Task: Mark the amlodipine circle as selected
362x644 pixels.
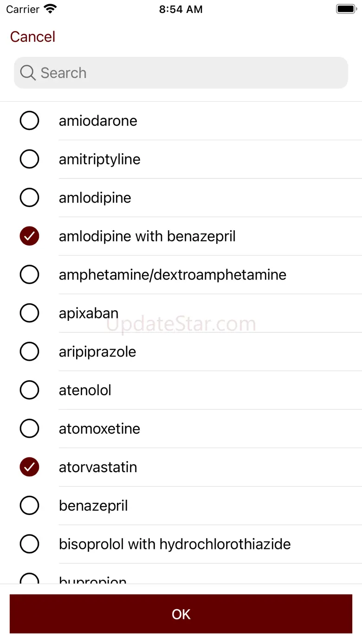Action: [x=29, y=198]
